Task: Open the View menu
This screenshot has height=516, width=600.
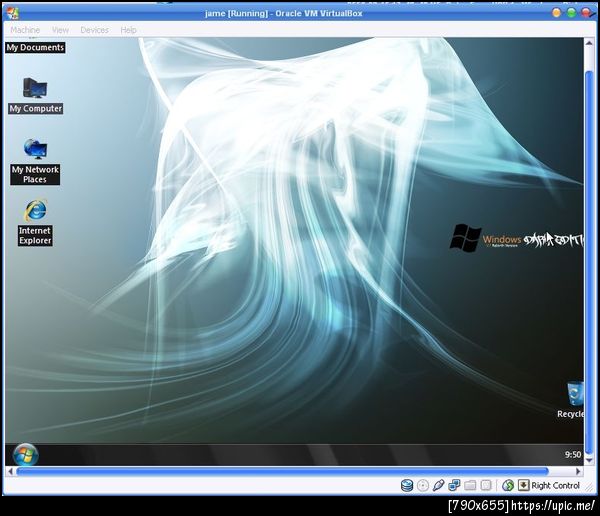Action: [x=60, y=30]
